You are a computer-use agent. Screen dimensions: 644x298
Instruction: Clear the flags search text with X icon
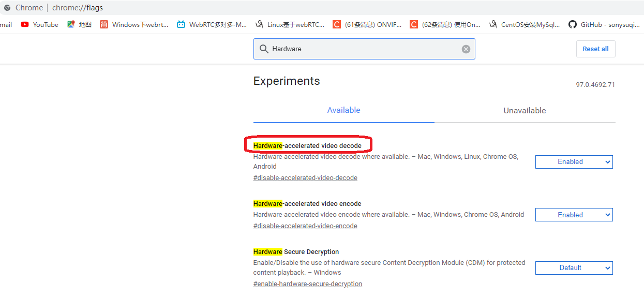(466, 49)
